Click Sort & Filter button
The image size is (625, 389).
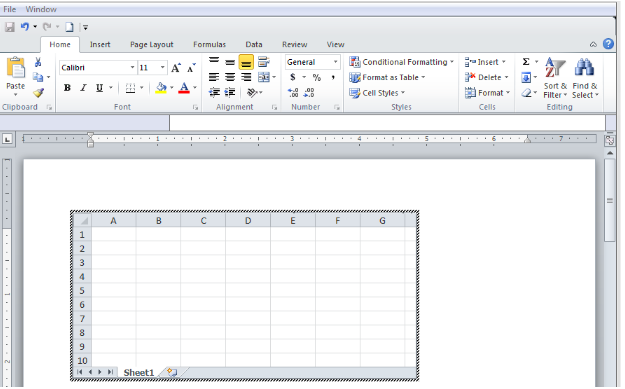(555, 78)
